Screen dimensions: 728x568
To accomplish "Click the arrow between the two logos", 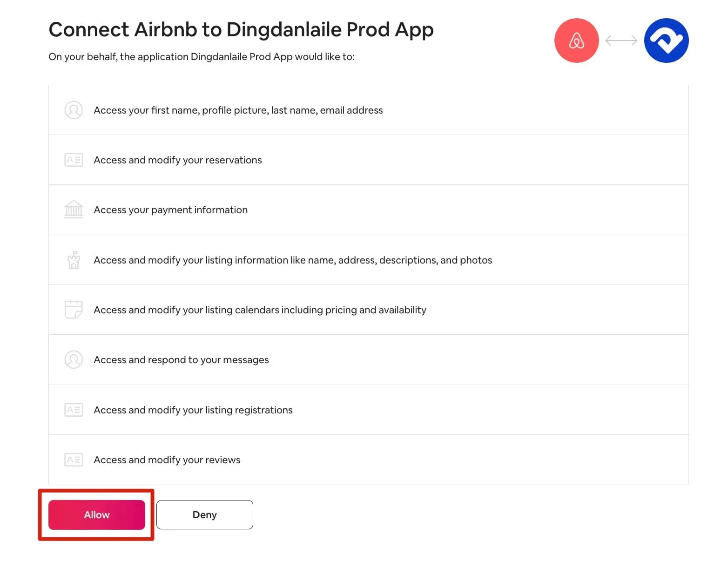I will pyautogui.click(x=621, y=40).
